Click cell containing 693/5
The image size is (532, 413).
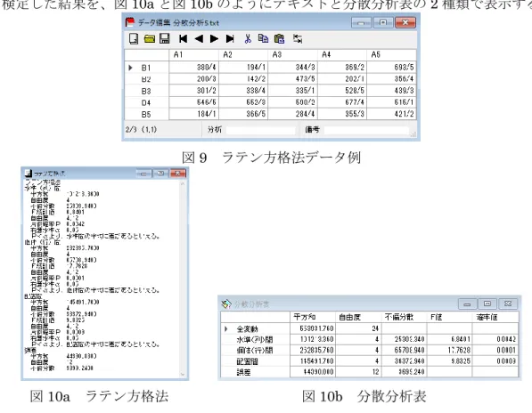pos(391,68)
